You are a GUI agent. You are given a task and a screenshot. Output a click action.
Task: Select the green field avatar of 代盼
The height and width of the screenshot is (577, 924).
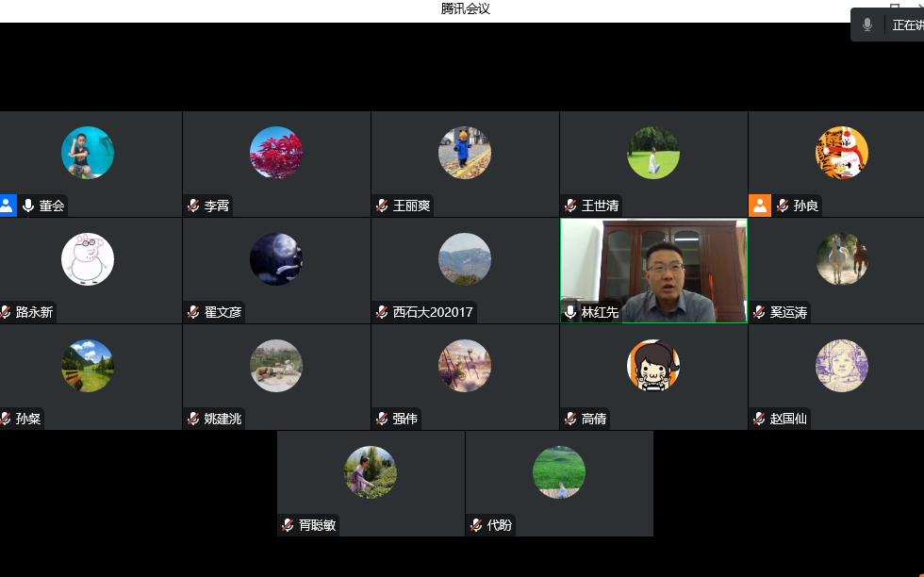point(559,472)
